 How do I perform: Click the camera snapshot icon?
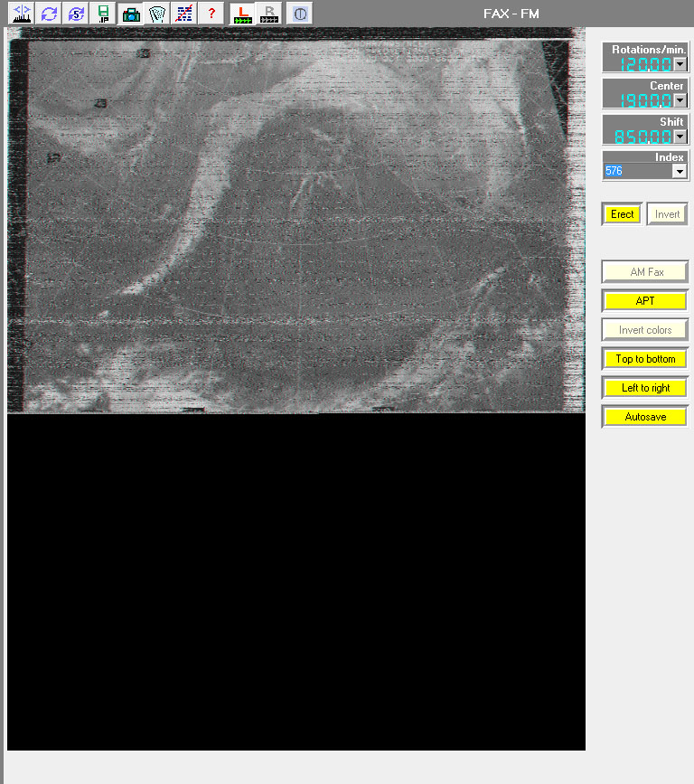point(130,14)
